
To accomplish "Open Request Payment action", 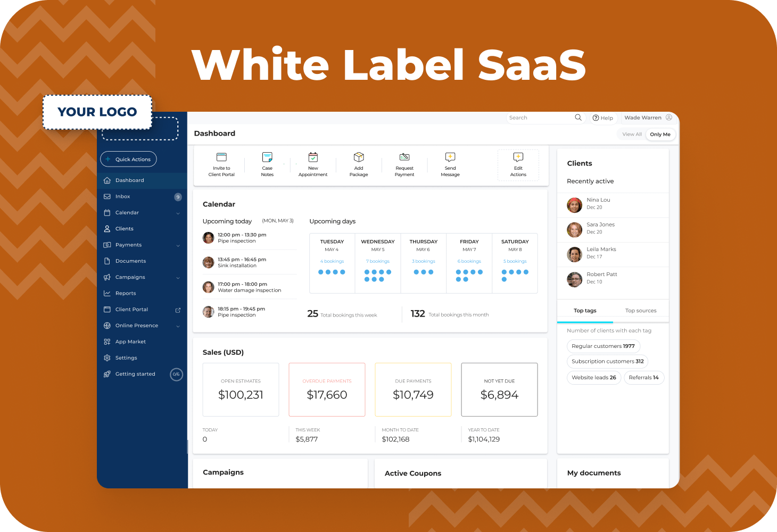I will [x=404, y=164].
